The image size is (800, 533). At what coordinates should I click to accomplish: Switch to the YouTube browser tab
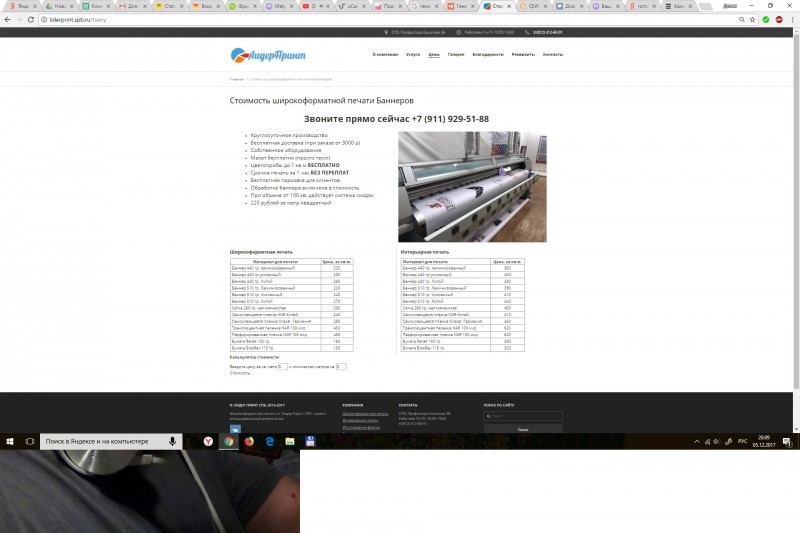[314, 6]
